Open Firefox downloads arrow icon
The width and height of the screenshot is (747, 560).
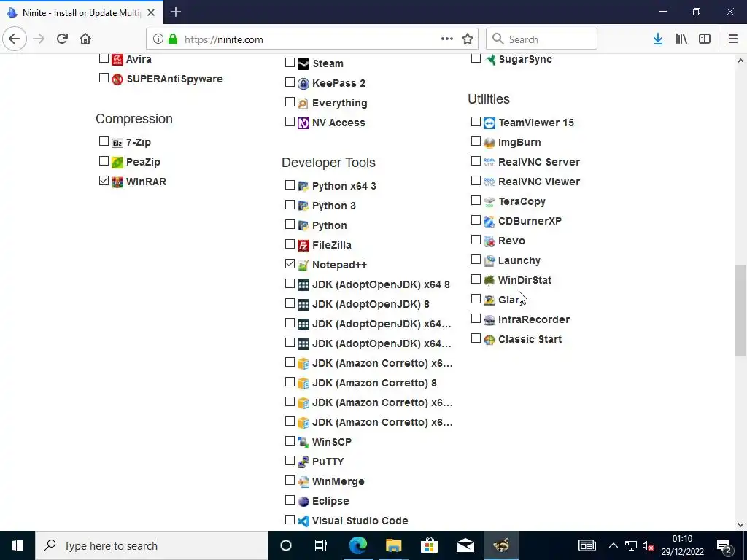click(658, 39)
